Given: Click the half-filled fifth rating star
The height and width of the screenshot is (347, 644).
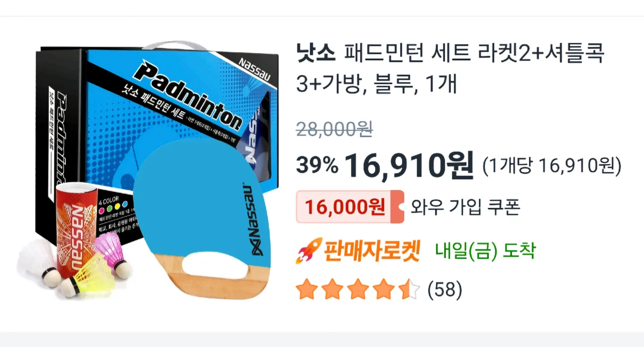Looking at the screenshot, I should click(409, 290).
